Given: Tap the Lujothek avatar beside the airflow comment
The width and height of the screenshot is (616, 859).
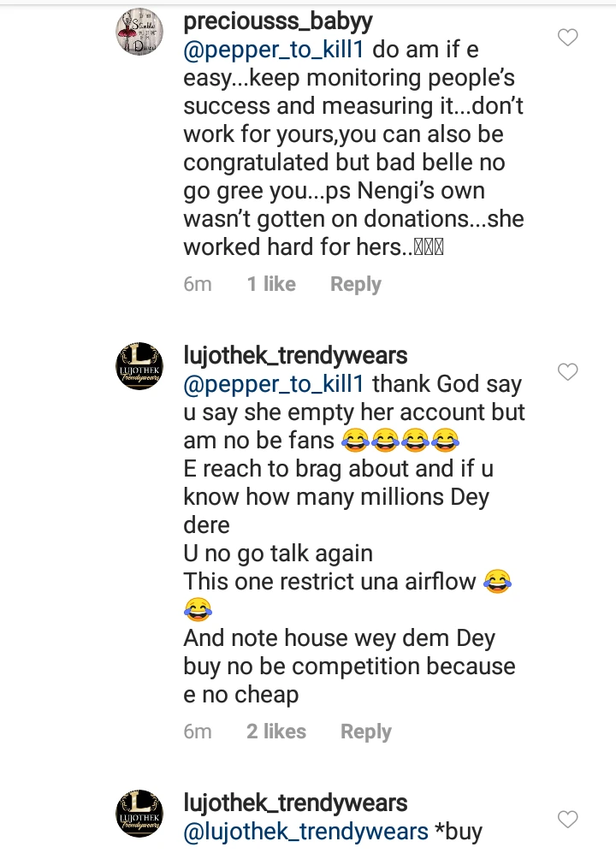Looking at the screenshot, I should tap(139, 365).
